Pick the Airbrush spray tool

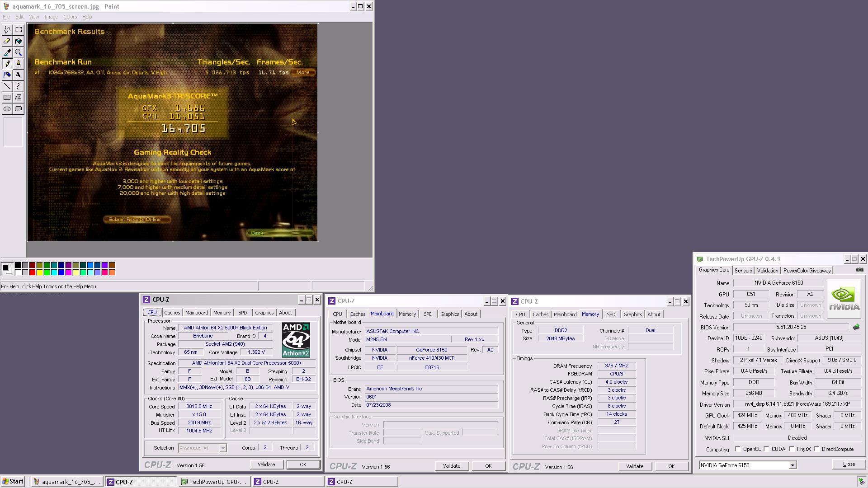click(x=7, y=75)
